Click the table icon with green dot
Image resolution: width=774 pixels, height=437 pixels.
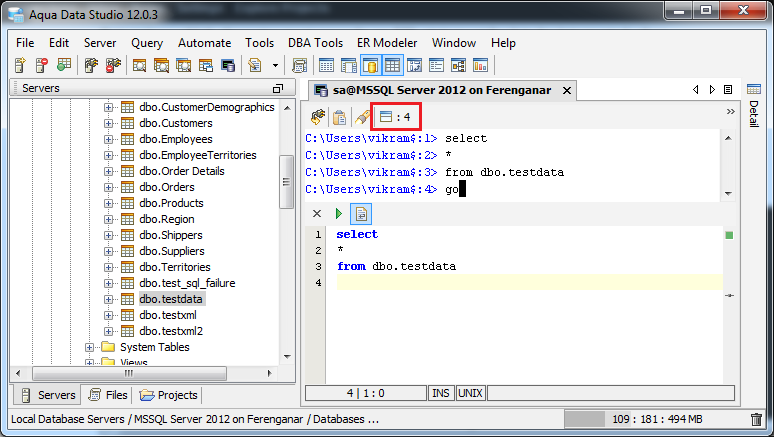tap(64, 65)
